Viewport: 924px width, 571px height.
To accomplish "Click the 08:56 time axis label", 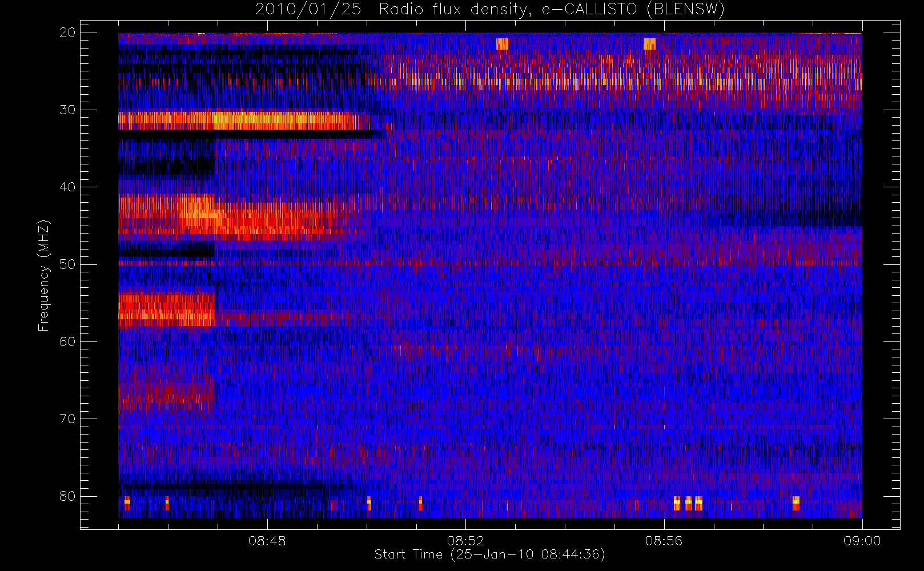I will click(664, 541).
